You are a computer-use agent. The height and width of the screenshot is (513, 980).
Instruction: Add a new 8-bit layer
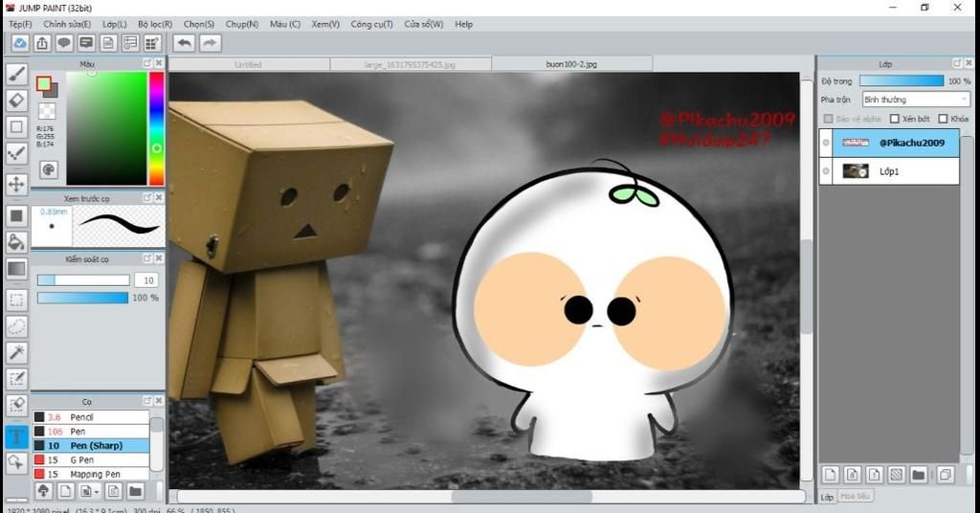click(x=853, y=475)
